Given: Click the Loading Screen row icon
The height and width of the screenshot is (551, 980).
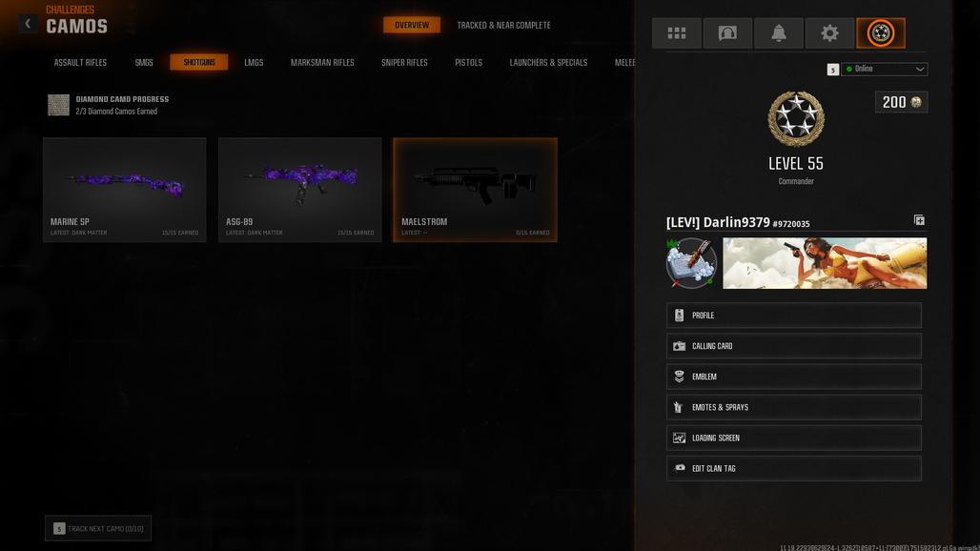Looking at the screenshot, I should (x=679, y=438).
